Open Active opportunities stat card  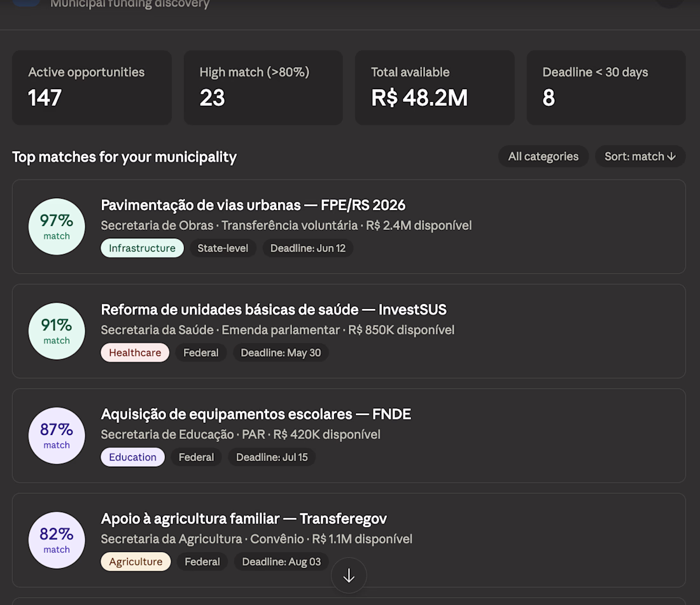coord(92,88)
